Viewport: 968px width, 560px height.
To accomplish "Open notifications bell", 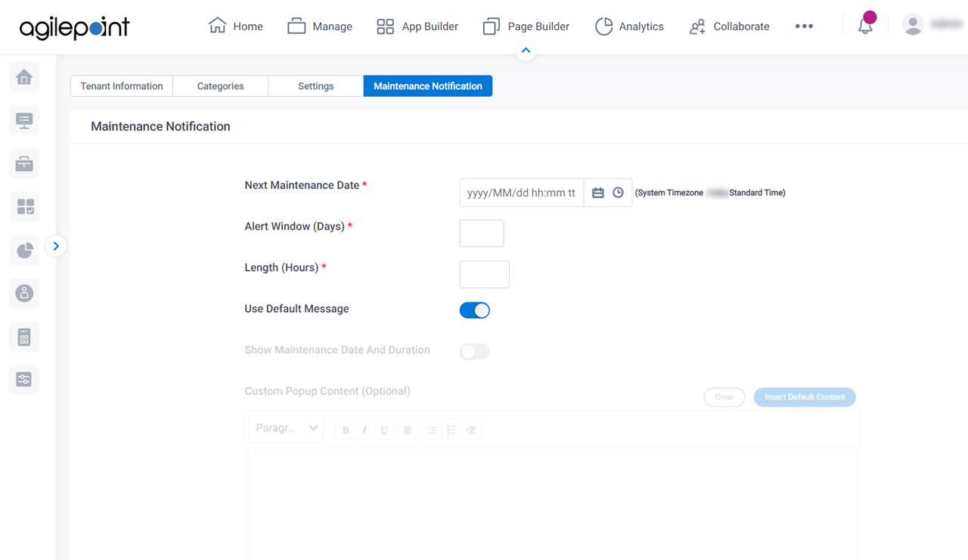I will pos(865,26).
